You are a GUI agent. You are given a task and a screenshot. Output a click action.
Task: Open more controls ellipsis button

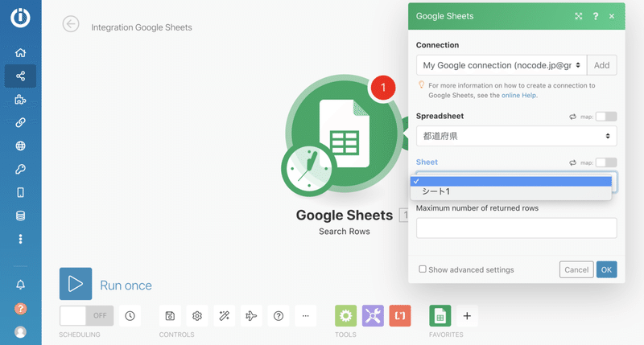pyautogui.click(x=306, y=315)
